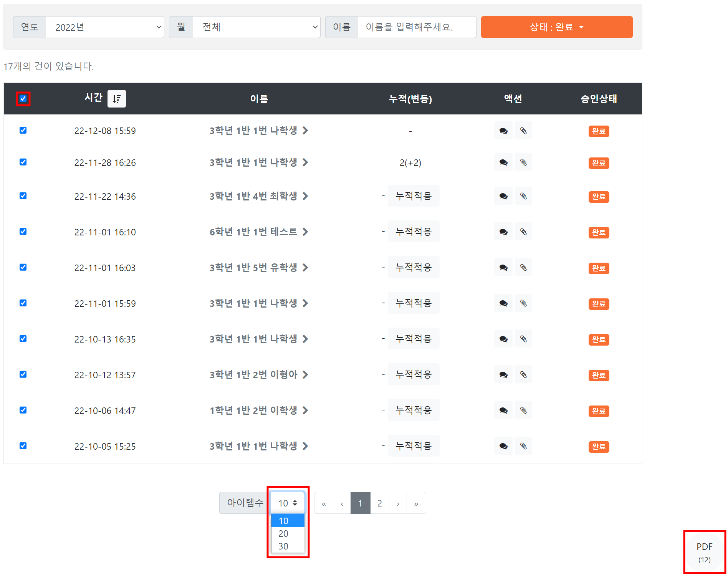Go to page 2
The image size is (728, 576).
tap(380, 503)
